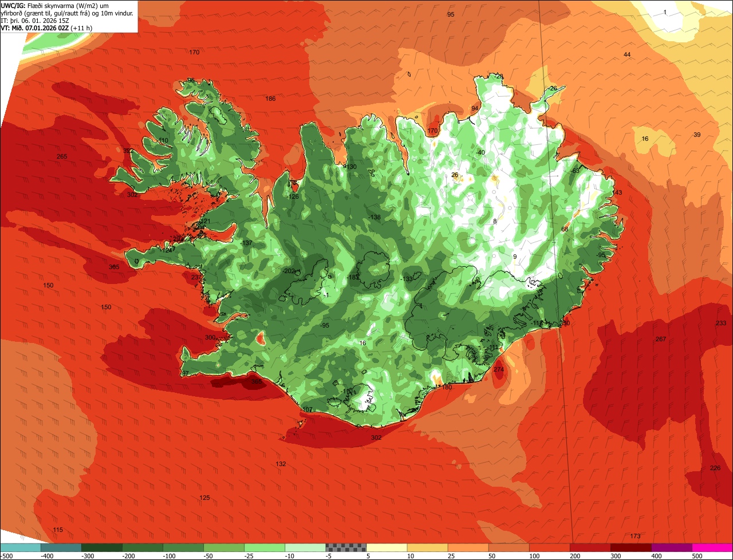
Task: Click the dark teal -400 to -300 legend swatch
Action: 61,547
